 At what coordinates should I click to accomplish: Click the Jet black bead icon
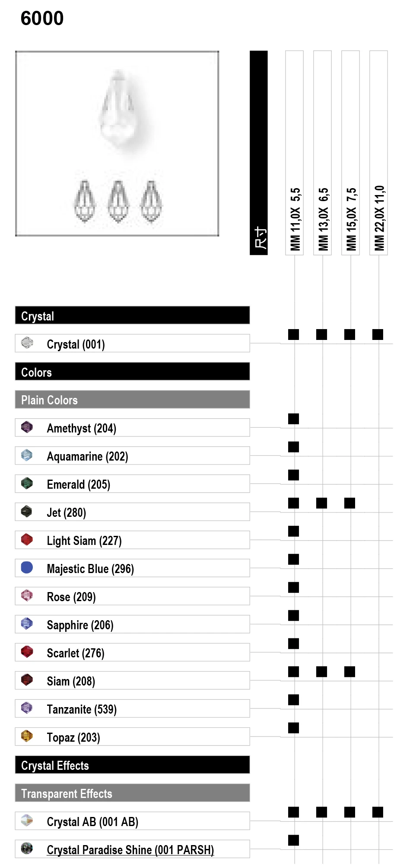pyautogui.click(x=27, y=512)
